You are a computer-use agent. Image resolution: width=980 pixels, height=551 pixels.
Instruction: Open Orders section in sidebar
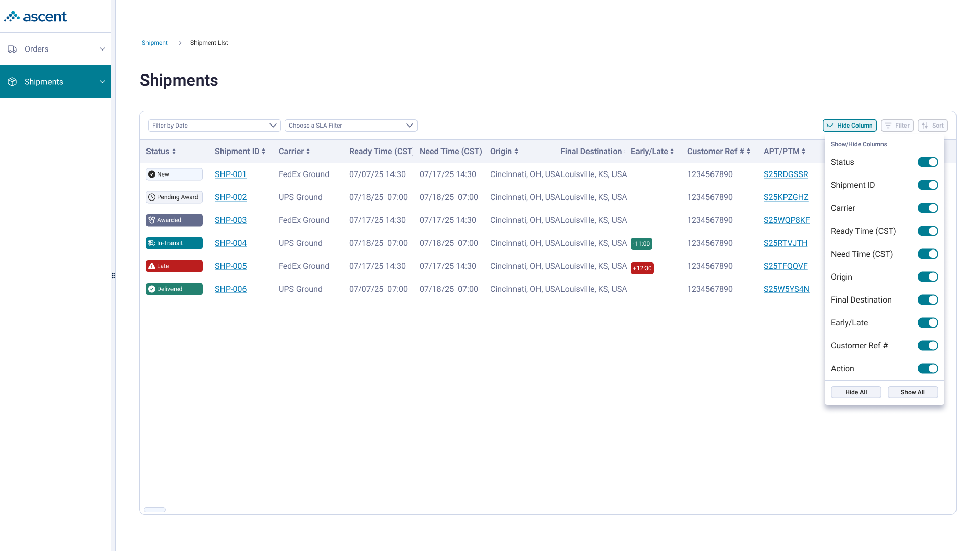click(56, 49)
